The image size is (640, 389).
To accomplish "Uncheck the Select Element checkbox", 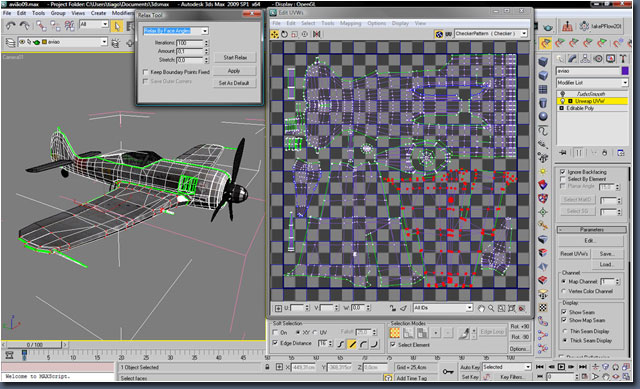I will click(393, 345).
